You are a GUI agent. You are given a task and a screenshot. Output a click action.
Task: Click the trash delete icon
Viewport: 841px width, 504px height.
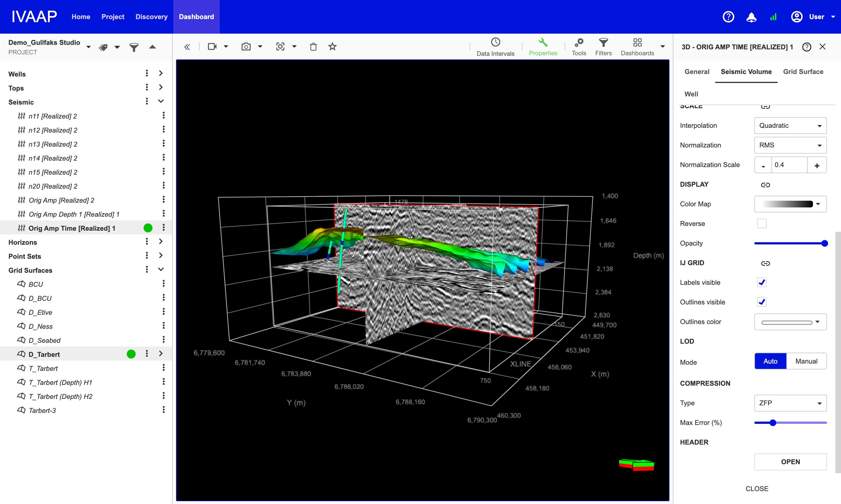pos(313,47)
